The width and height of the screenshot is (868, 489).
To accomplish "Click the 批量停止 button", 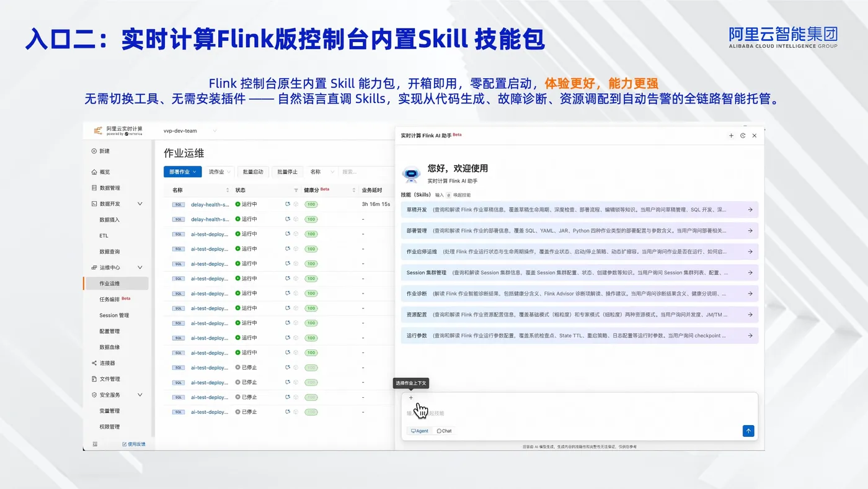I will (x=287, y=172).
